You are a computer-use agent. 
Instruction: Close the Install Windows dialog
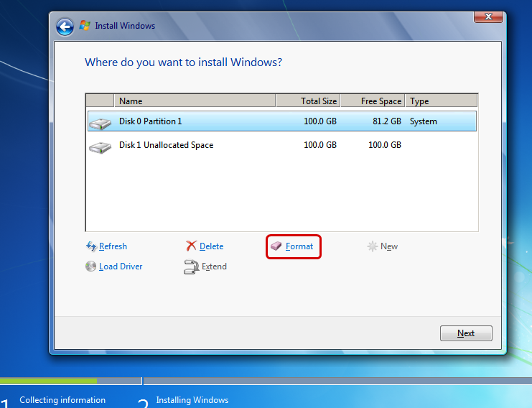tap(488, 17)
